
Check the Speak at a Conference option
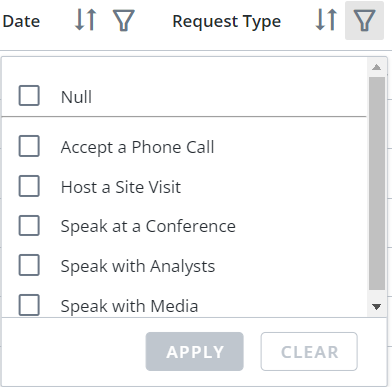tap(29, 226)
